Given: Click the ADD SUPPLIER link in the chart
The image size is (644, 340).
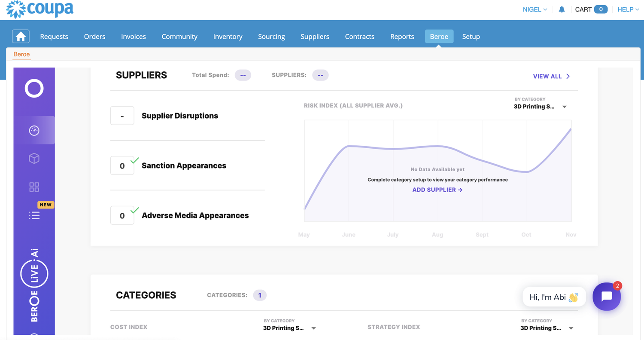Looking at the screenshot, I should (437, 190).
